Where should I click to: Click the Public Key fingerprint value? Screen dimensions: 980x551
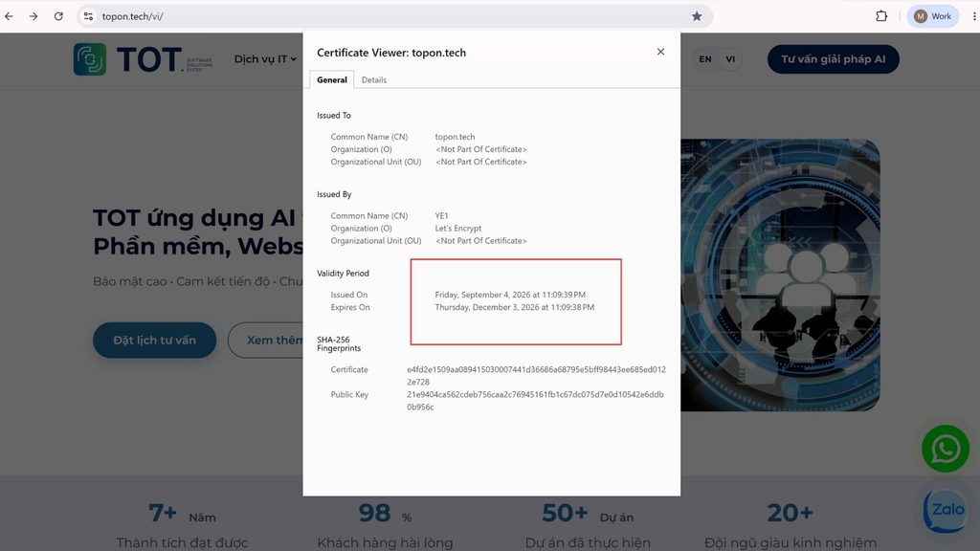pyautogui.click(x=535, y=401)
